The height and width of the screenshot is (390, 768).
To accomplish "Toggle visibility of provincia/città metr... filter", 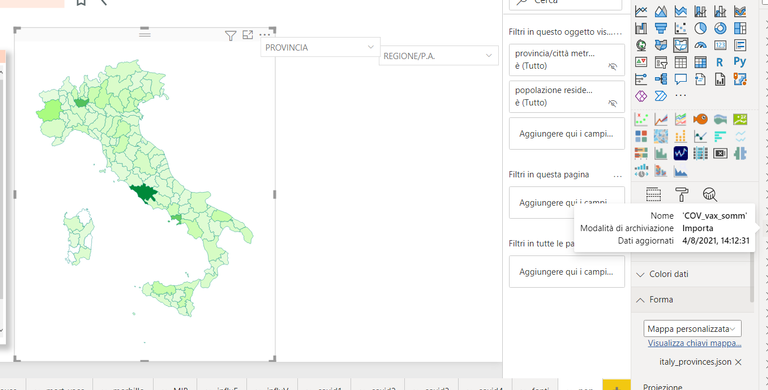I will (612, 67).
